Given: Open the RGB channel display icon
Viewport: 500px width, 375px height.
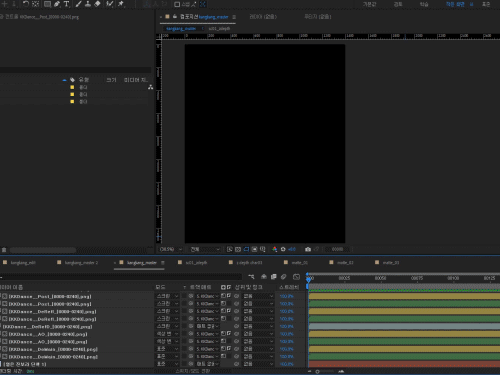Looking at the screenshot, I should [275, 249].
